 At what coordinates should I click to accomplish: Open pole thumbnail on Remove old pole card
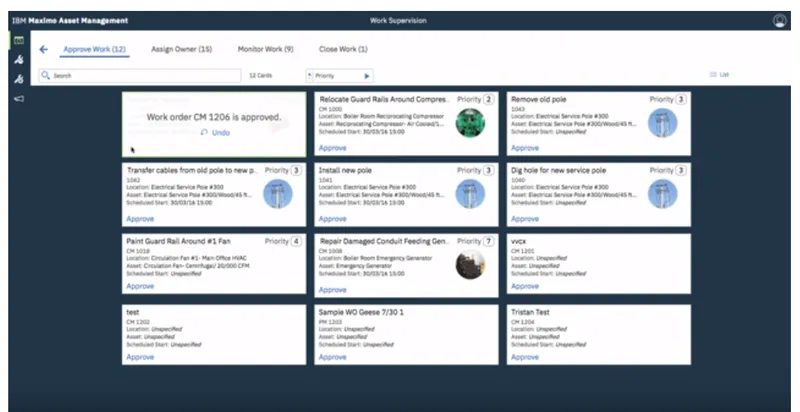pos(662,123)
